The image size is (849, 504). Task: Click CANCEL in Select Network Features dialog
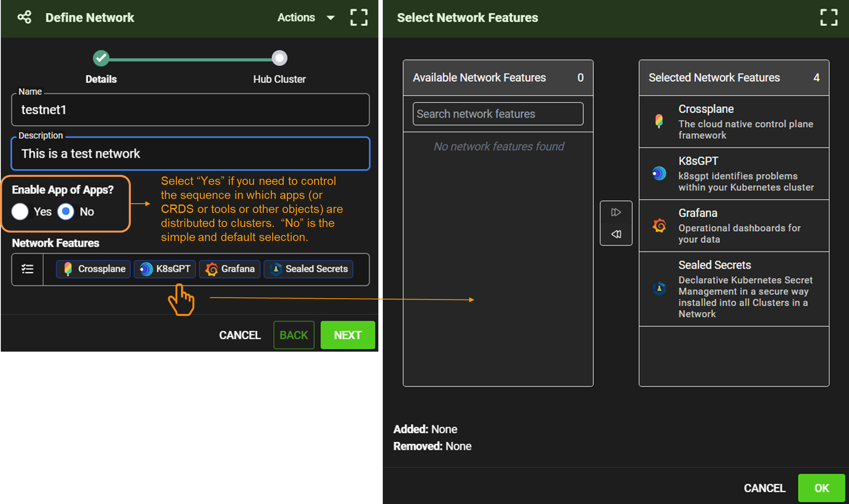point(764,488)
